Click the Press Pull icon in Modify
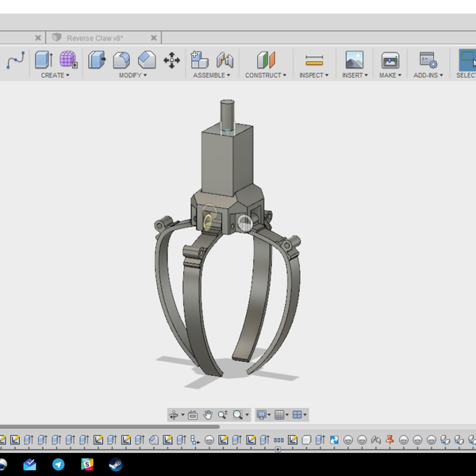 (x=97, y=59)
